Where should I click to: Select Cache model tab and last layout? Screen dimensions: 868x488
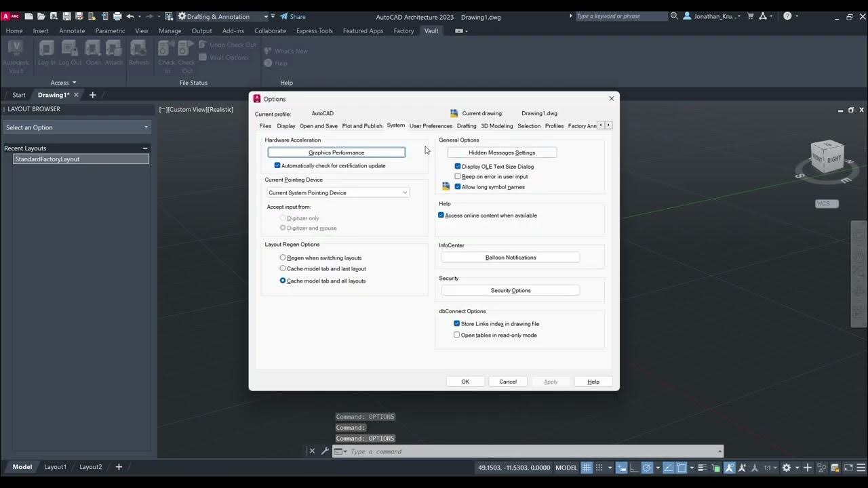pyautogui.click(x=283, y=268)
